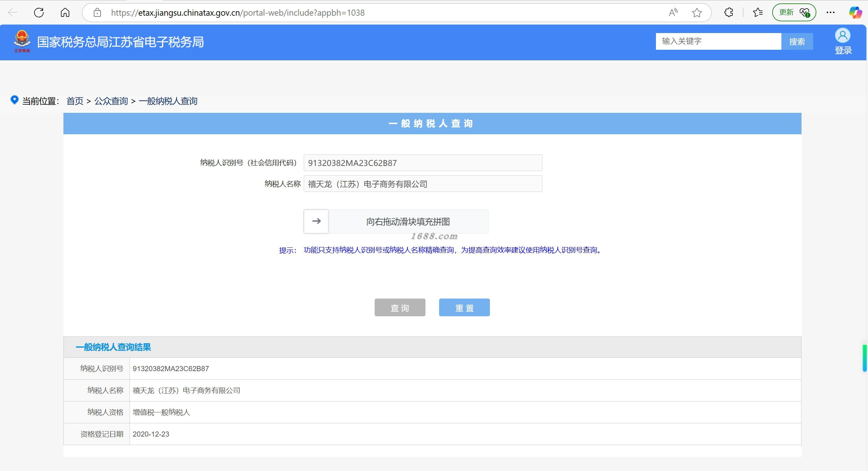Image resolution: width=868 pixels, height=471 pixels.
Task: Open browser settings ellipsis menu
Action: (830, 13)
